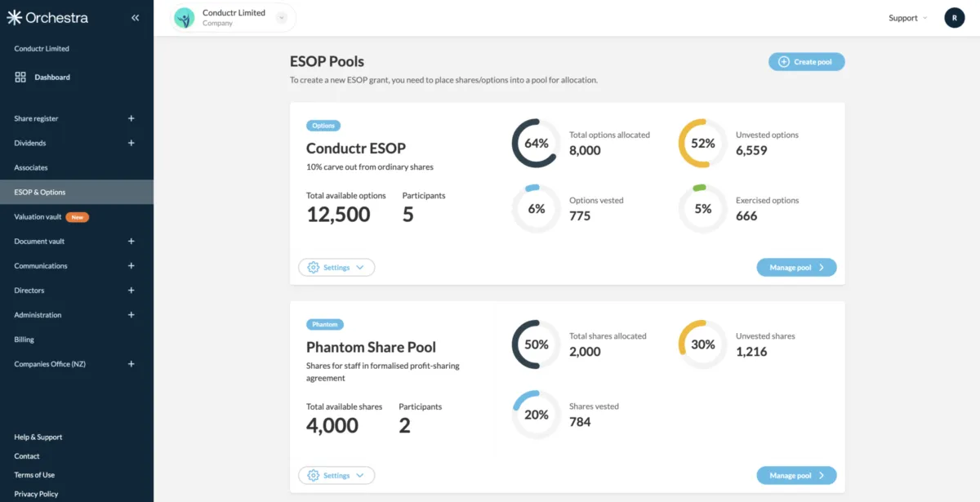The height and width of the screenshot is (502, 980).
Task: Open user profile avatar R
Action: pos(954,18)
